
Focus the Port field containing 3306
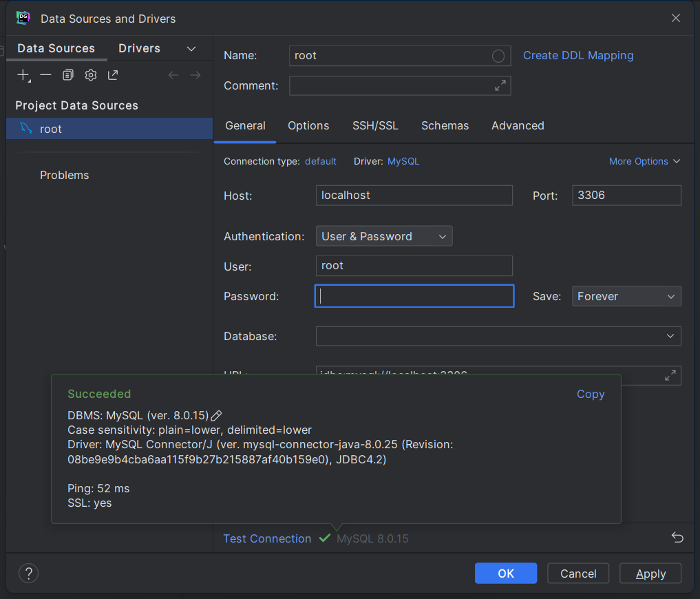[x=626, y=196]
